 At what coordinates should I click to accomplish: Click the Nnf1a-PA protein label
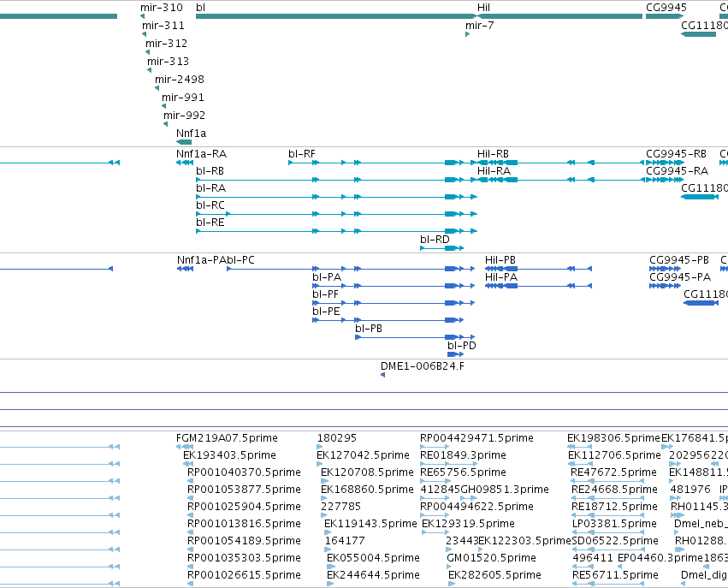pos(202,260)
